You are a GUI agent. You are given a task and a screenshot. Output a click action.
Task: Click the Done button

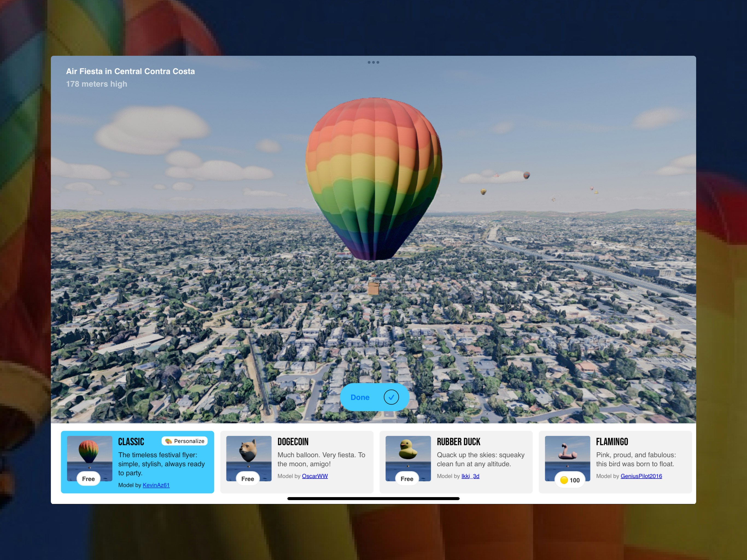[374, 397]
